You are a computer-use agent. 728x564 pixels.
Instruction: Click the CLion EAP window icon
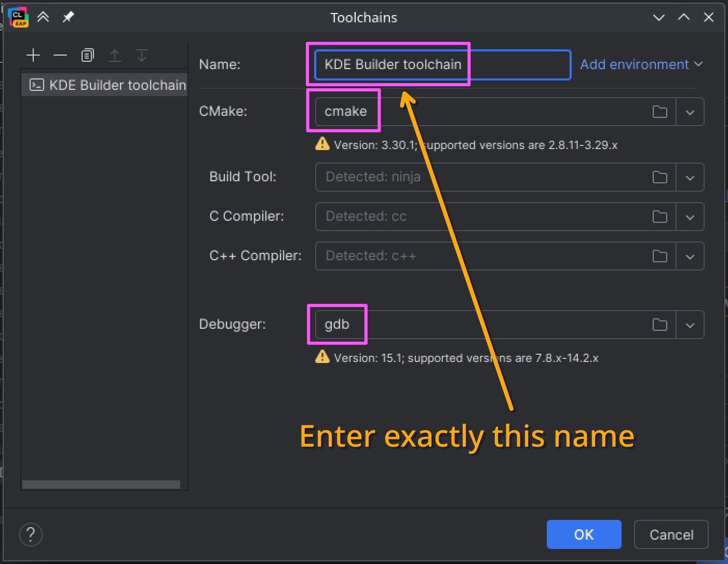coord(18,17)
